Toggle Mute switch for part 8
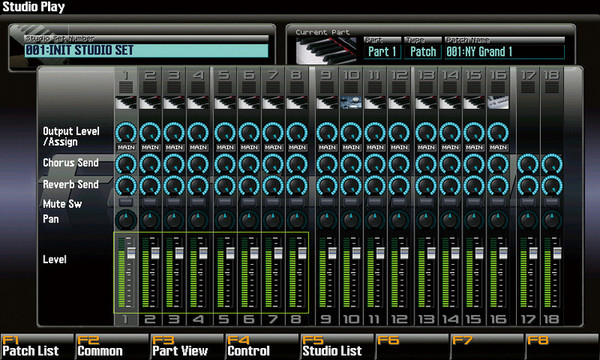The height and width of the screenshot is (360, 600). coord(297,202)
